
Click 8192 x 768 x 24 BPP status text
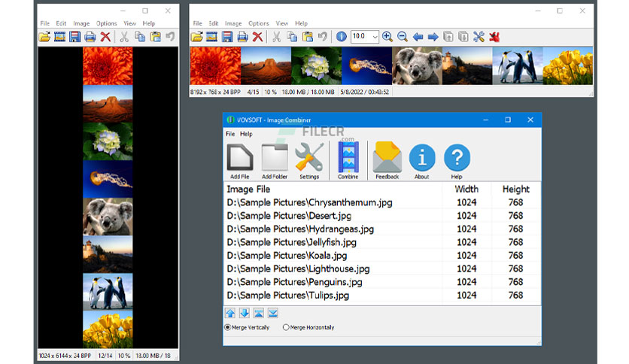pos(215,92)
